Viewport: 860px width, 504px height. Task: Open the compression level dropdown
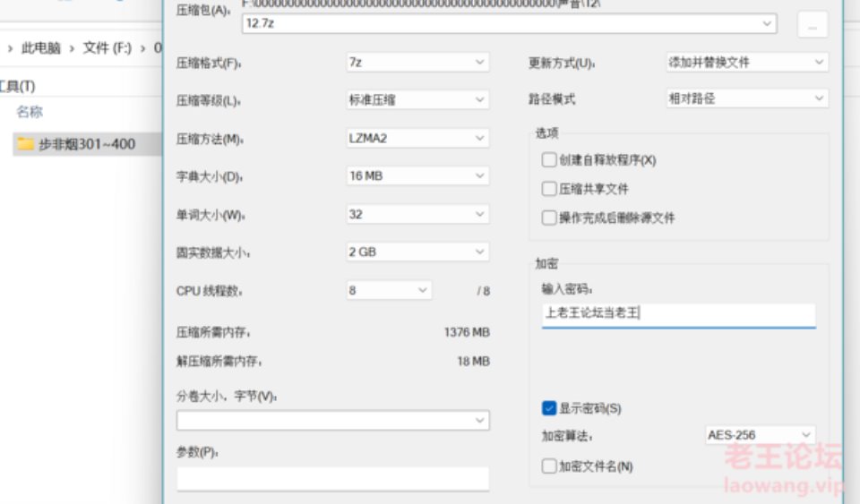click(417, 99)
